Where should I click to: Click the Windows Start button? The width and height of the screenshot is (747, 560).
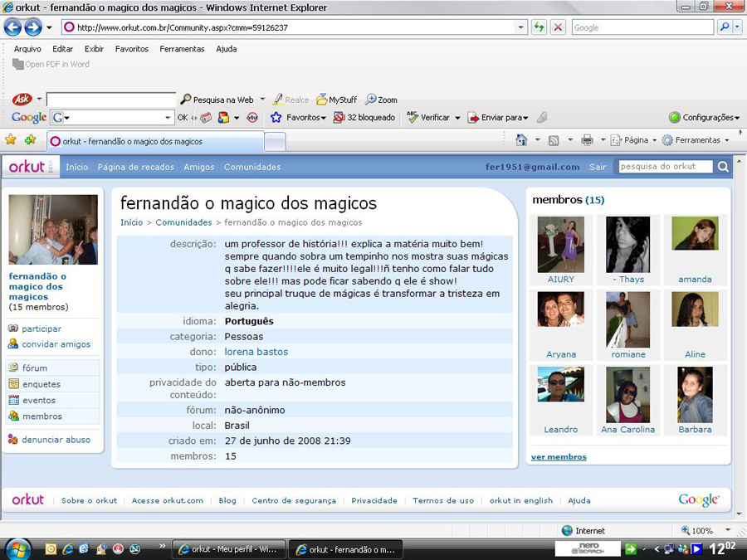click(17, 548)
